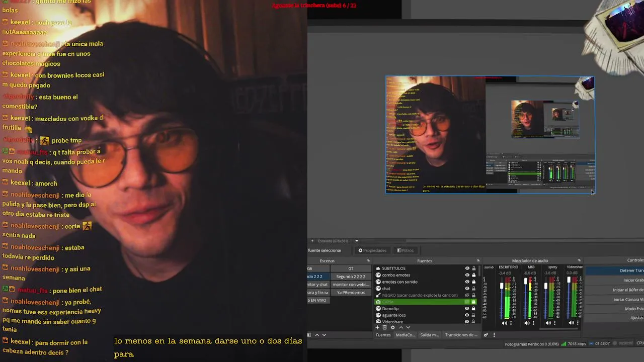The width and height of the screenshot is (644, 362).
Task: Open the audio mixer bottom options menu
Action: (494, 335)
